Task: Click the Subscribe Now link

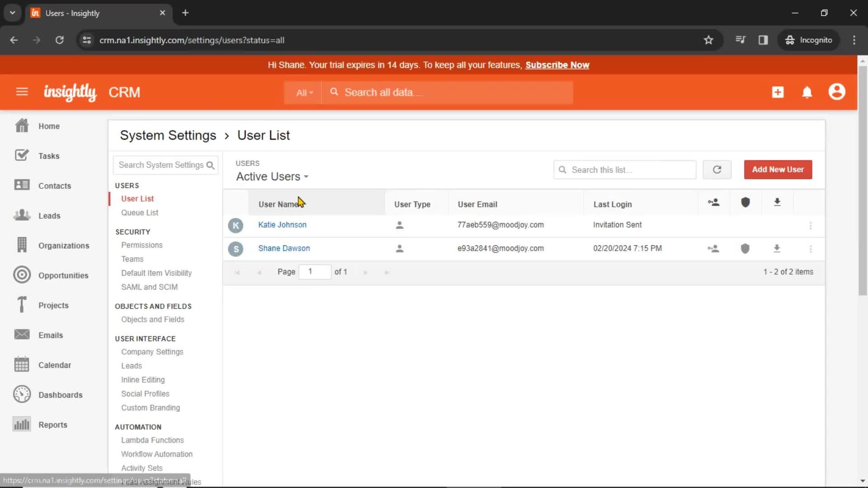Action: point(557,65)
